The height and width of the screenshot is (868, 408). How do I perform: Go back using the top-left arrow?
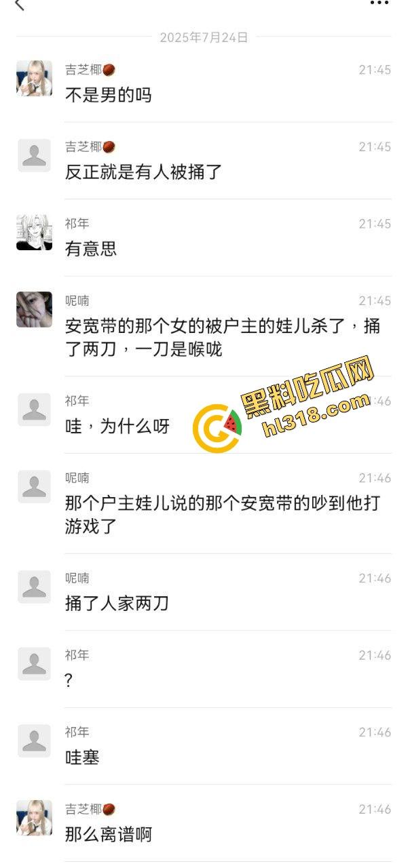[20, 5]
